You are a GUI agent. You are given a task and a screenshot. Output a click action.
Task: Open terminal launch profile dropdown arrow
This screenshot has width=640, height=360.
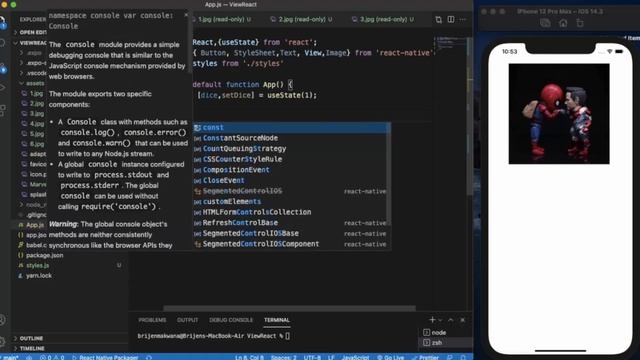[440, 320]
